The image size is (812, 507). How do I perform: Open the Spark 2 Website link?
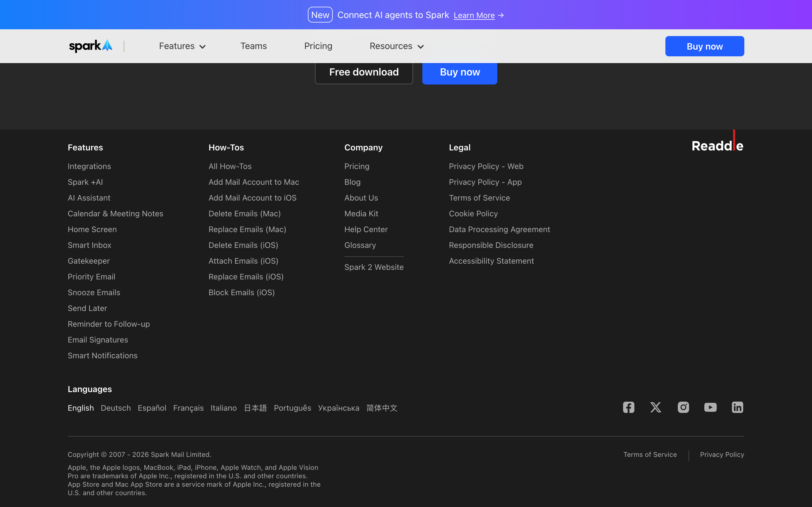374,267
